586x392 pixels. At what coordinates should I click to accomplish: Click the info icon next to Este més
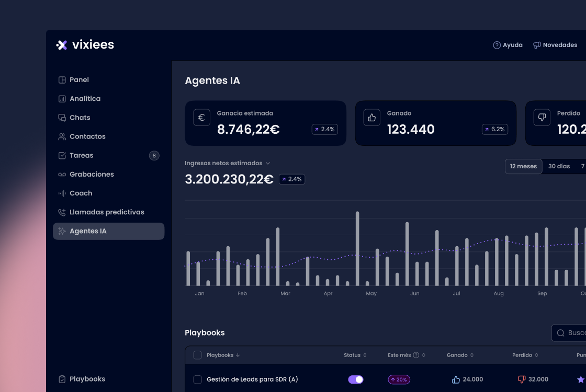click(x=416, y=355)
